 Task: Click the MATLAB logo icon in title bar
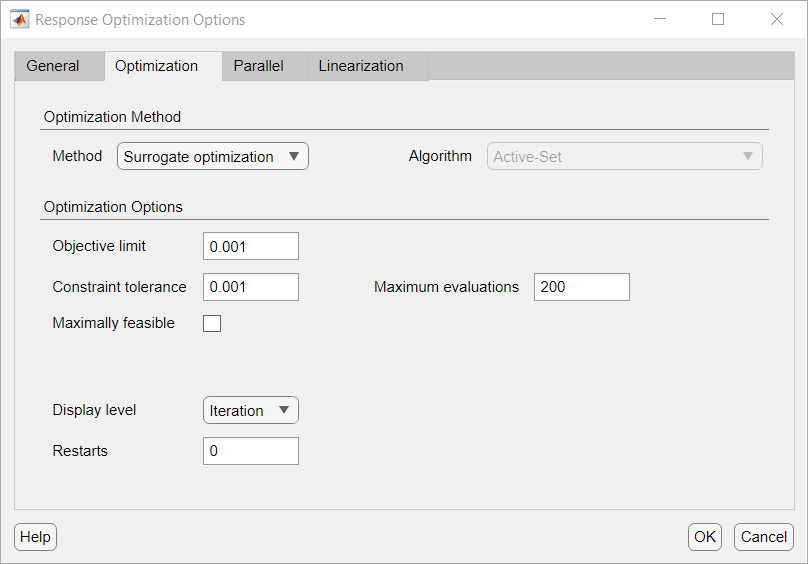19,20
